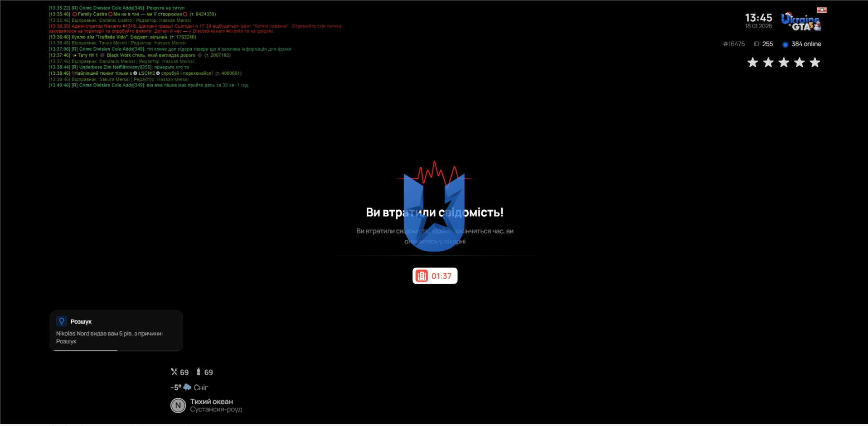Click the thirst value 69 beside the bottle icon
Viewport: 868px width, 426px height.
[x=209, y=373]
